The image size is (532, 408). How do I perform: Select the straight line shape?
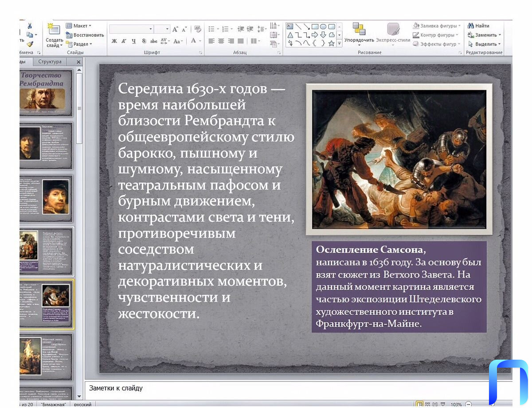298,26
